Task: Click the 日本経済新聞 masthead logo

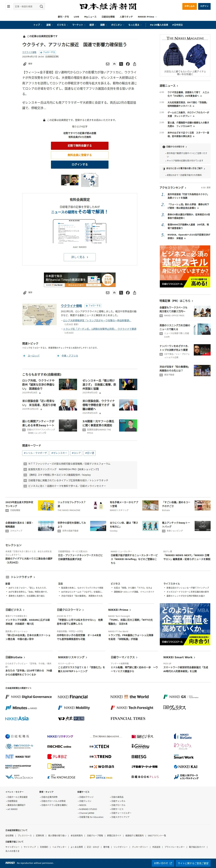Action: tap(108, 6)
